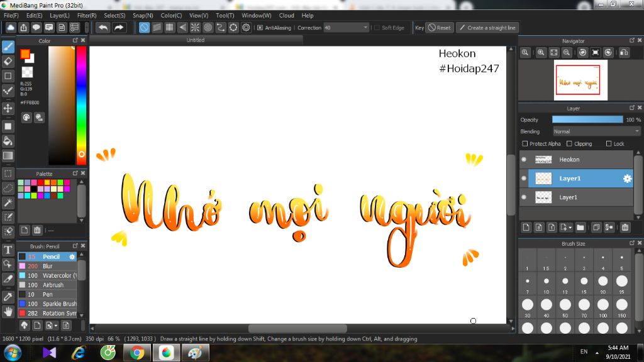Enable circle snap guide
The image size is (644, 362).
coord(208,28)
